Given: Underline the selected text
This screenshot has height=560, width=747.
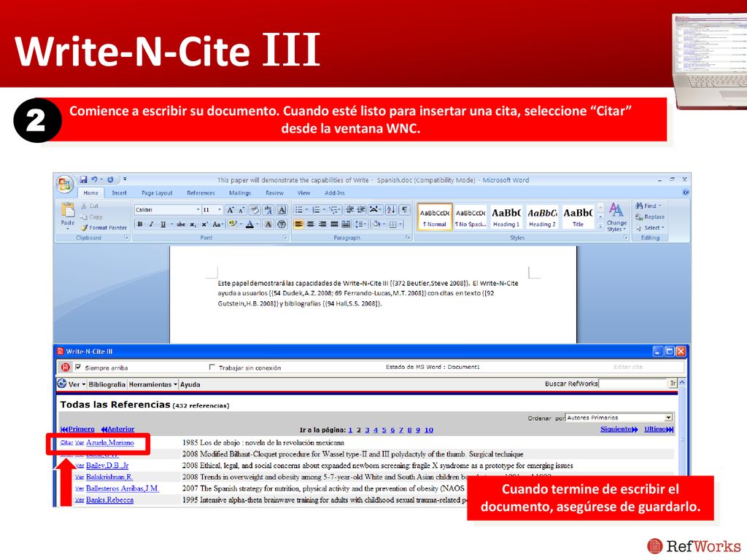Looking at the screenshot, I should coord(163,225).
